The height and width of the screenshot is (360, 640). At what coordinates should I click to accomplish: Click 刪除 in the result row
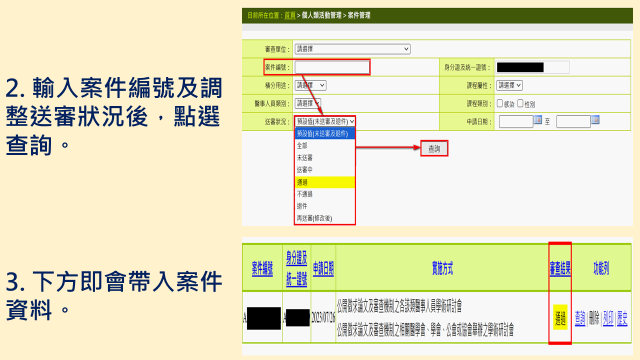[594, 318]
